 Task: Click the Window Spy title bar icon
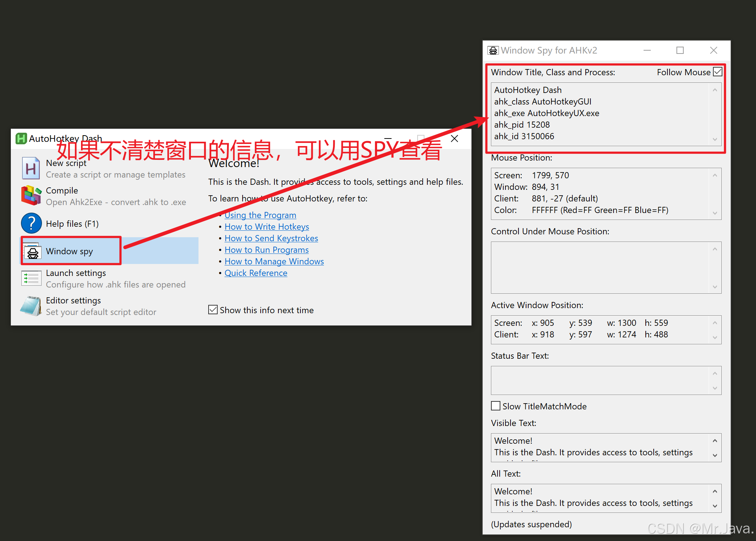click(493, 50)
